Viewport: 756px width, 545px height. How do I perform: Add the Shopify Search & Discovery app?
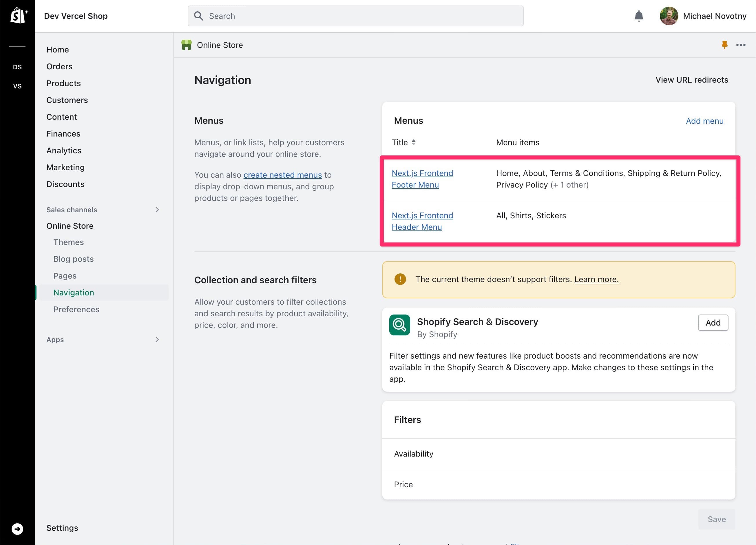coord(713,323)
